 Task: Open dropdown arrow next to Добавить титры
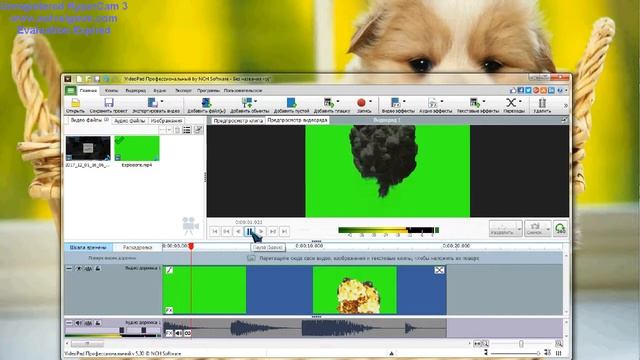coord(338,101)
